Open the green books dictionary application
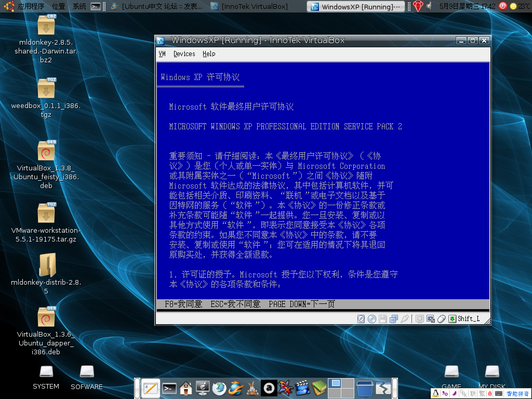Image resolution: width=532 pixels, height=399 pixels. pos(319,389)
